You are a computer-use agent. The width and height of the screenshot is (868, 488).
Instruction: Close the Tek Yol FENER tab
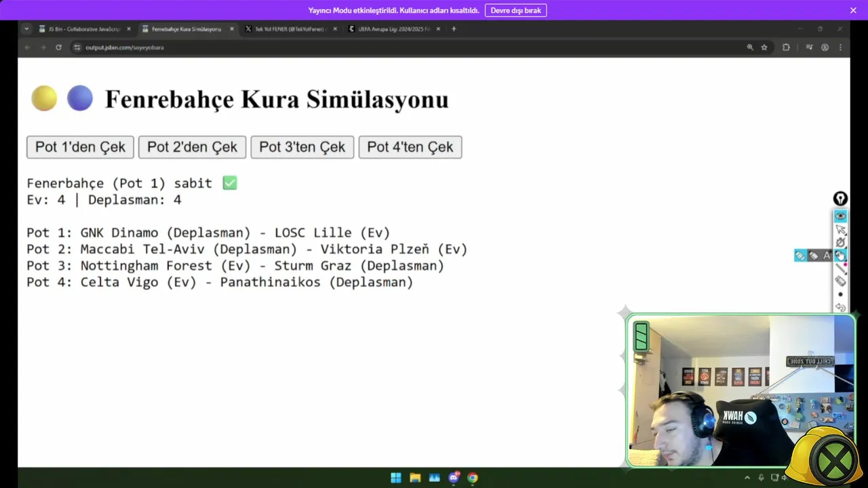tap(335, 29)
